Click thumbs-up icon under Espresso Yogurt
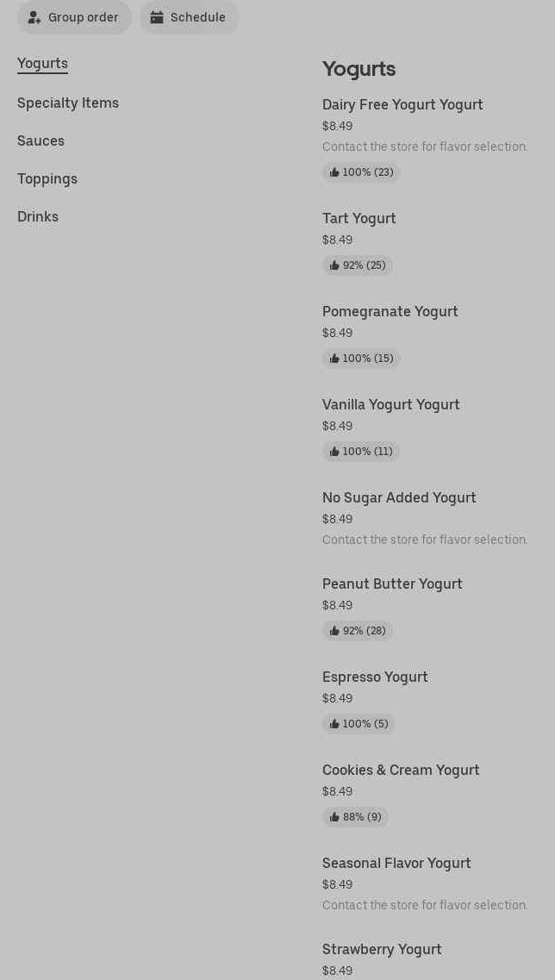 [x=334, y=724]
